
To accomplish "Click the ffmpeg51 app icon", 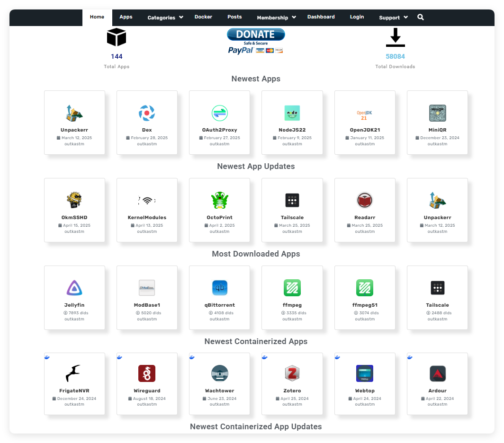I will (365, 288).
